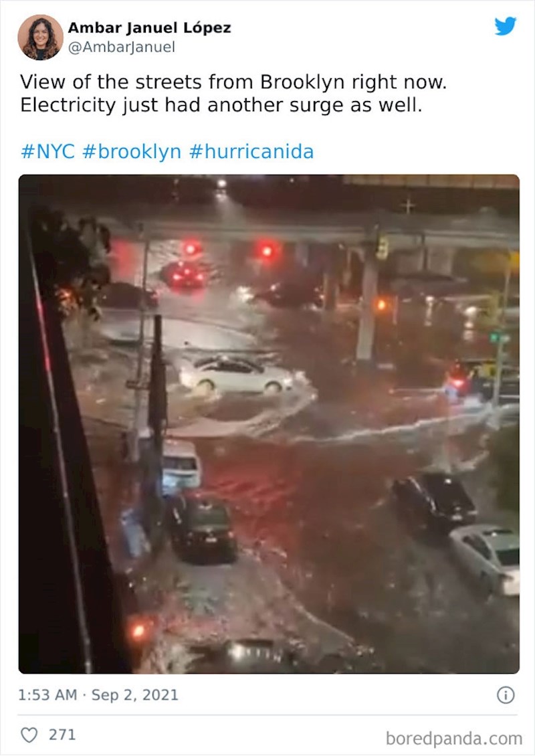This screenshot has height=756, width=535.
Task: Like the tweet with the heart icon
Action: [x=29, y=735]
